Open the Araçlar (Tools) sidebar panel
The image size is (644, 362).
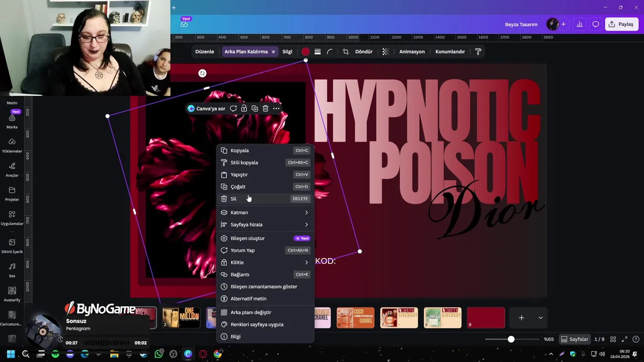(x=12, y=169)
